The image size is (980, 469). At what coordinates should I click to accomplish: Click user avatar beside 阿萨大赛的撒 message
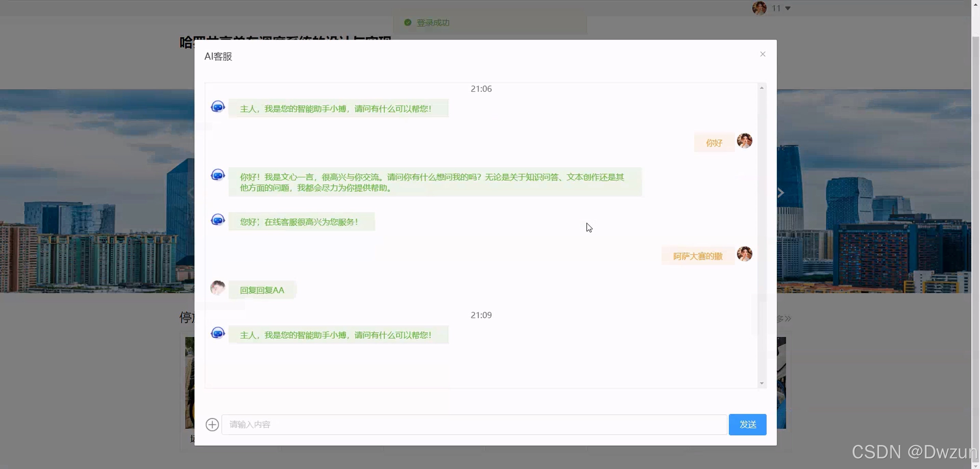[x=744, y=254]
